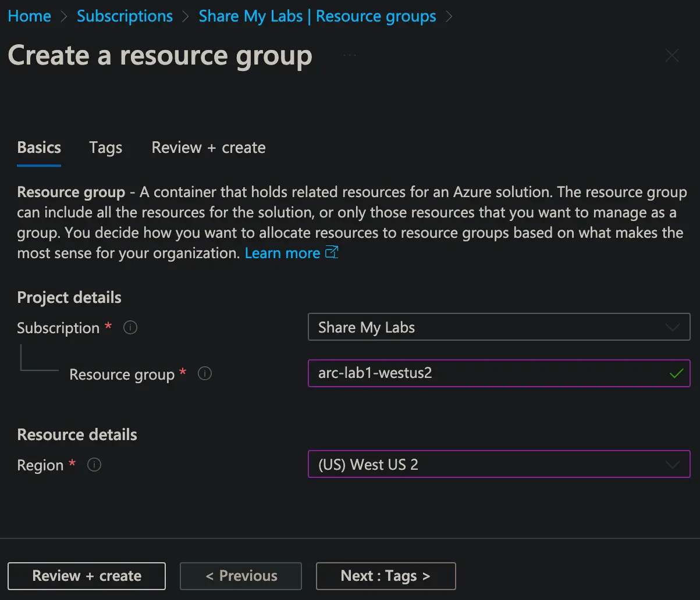Screen dimensions: 700x600
Task: Click the Region info icon
Action: (x=94, y=465)
